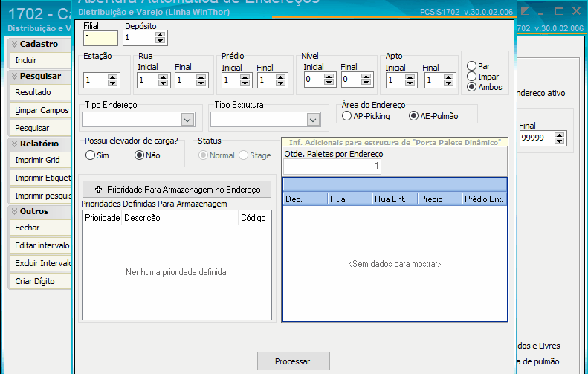Click the Rua column header in grid
The width and height of the screenshot is (588, 374).
pyautogui.click(x=350, y=199)
